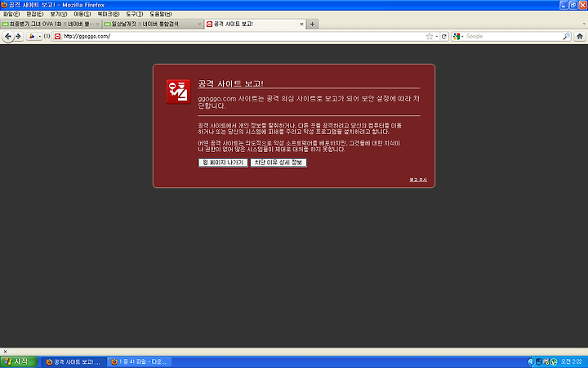Open the 파일(F) menu

coord(11,14)
